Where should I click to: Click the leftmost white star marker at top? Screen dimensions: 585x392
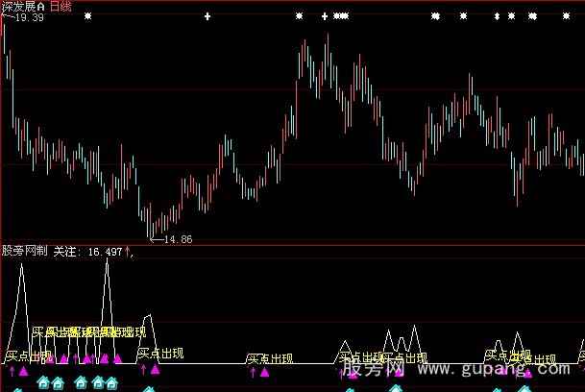(x=87, y=16)
